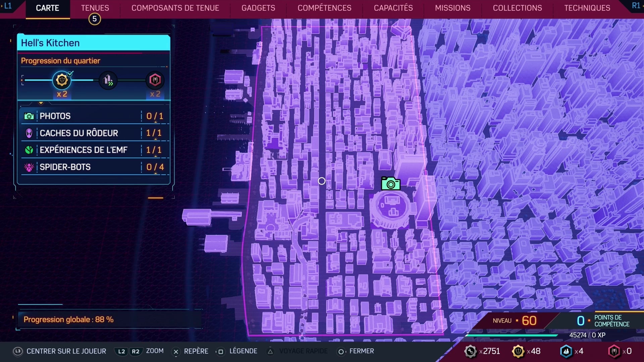The height and width of the screenshot is (362, 644).
Task: Click the TENUES notification badge 5
Action: [x=95, y=19]
